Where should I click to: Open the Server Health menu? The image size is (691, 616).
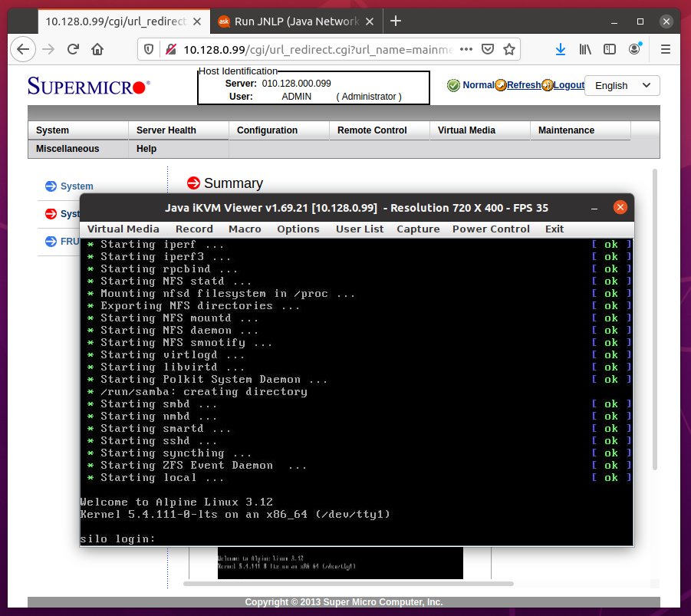[179, 130]
